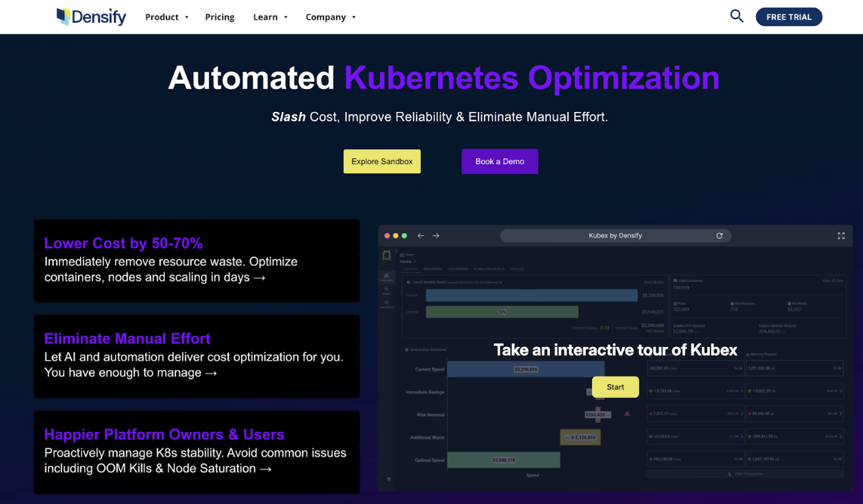Viewport: 863px width, 504px height.
Task: Expand the -209,331.59 GB row chevron
Action: (x=840, y=436)
